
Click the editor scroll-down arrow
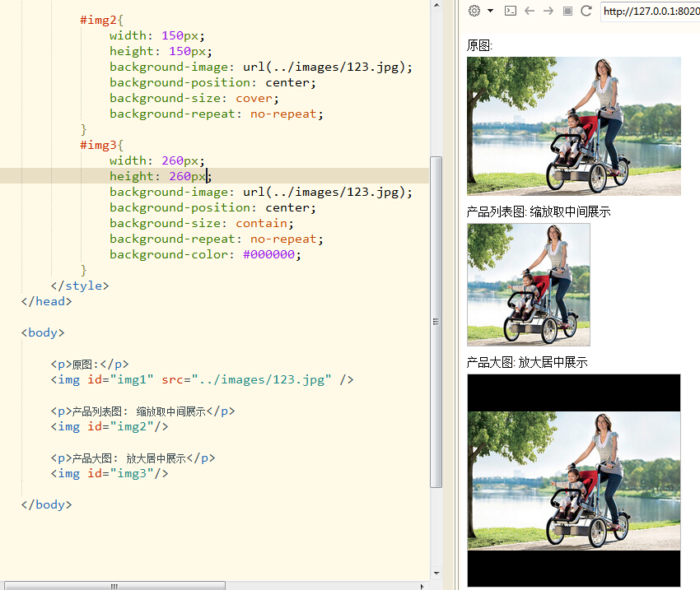(x=436, y=573)
